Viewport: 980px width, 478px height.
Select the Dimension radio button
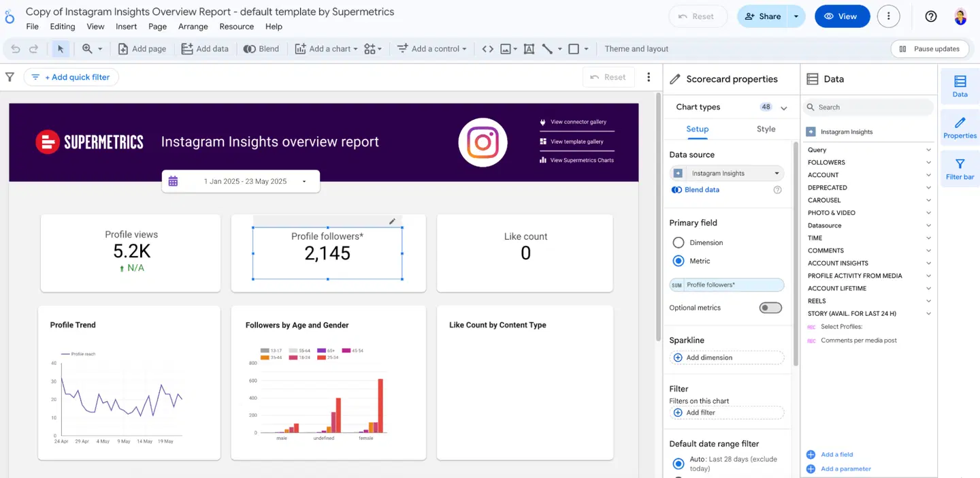679,242
